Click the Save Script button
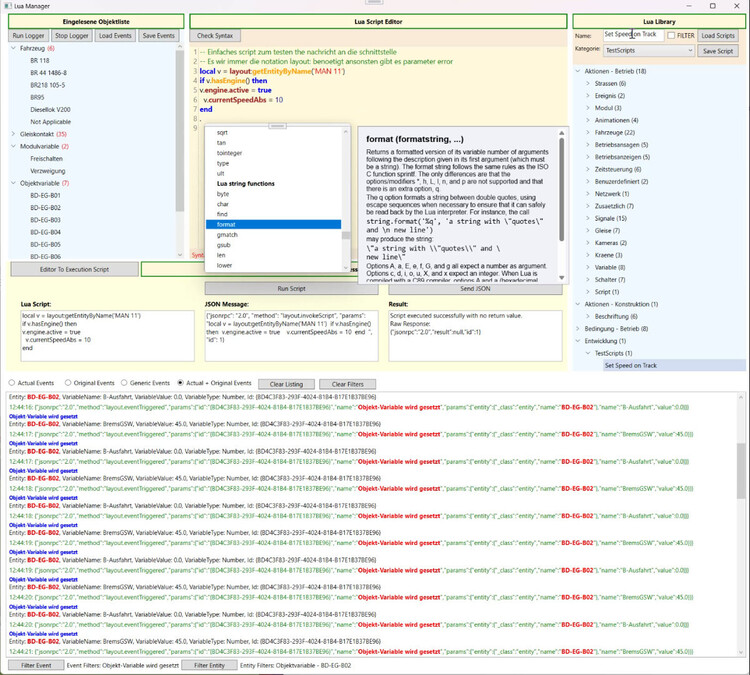Viewport: 750px width, 675px height. pyautogui.click(x=718, y=51)
